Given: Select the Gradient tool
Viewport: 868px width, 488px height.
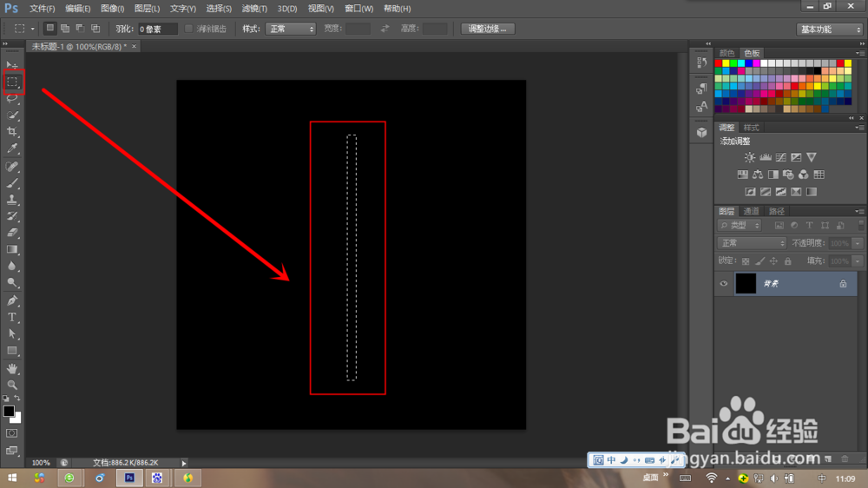Looking at the screenshot, I should pos(12,249).
